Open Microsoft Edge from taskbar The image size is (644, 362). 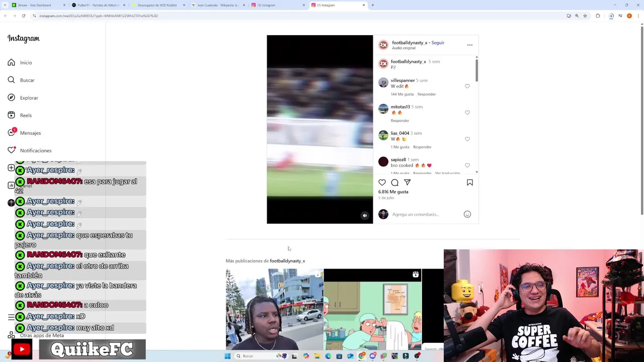click(x=328, y=356)
